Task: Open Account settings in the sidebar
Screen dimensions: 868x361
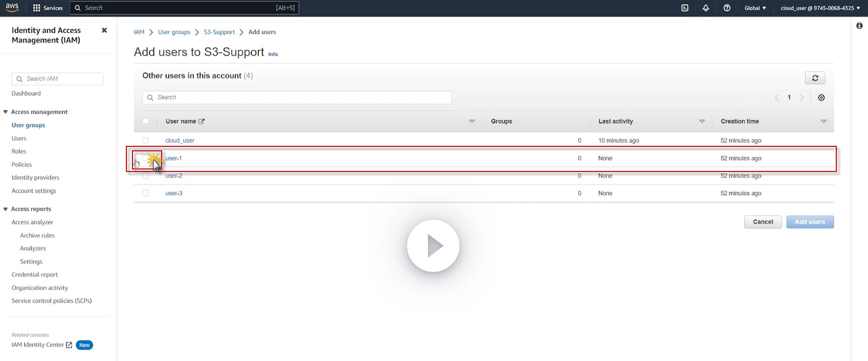Action: (x=34, y=191)
